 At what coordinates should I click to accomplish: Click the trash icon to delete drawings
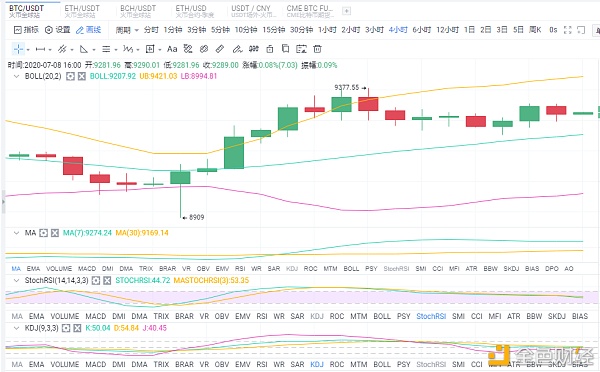[317, 49]
